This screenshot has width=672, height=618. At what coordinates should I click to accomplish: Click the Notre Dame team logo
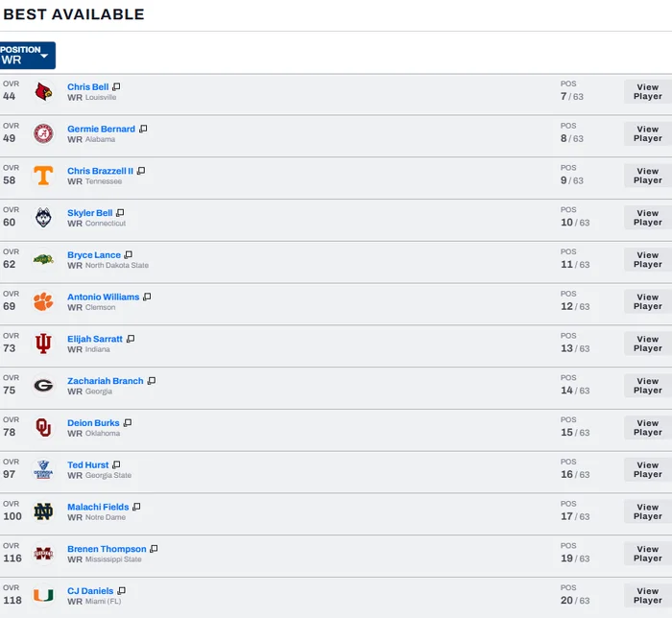[43, 511]
